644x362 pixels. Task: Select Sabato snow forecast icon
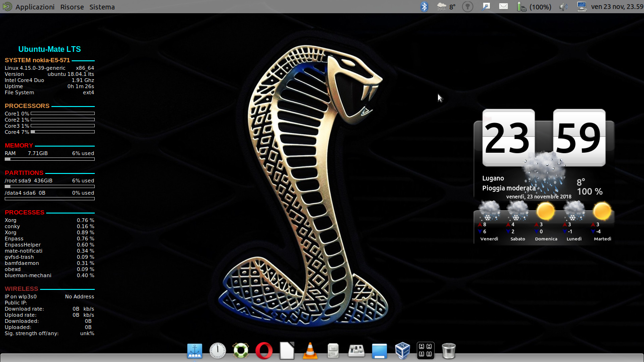(517, 211)
